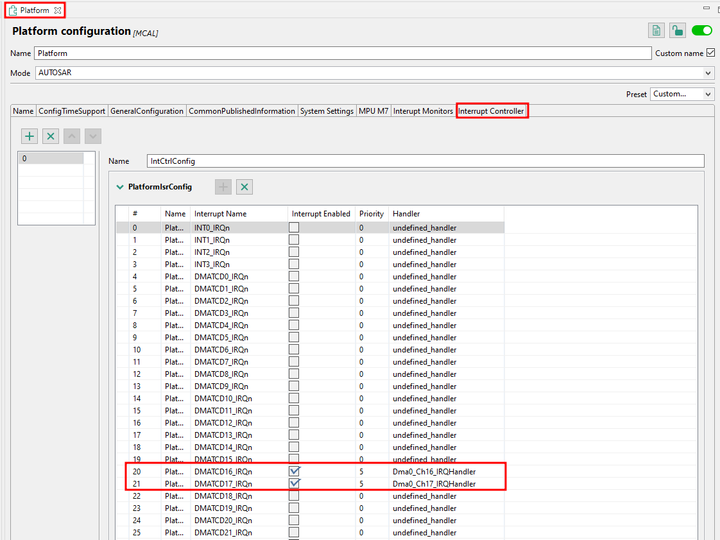
Task: Select the DMATCD3_IRQn interrupt name cell
Action: [221, 313]
